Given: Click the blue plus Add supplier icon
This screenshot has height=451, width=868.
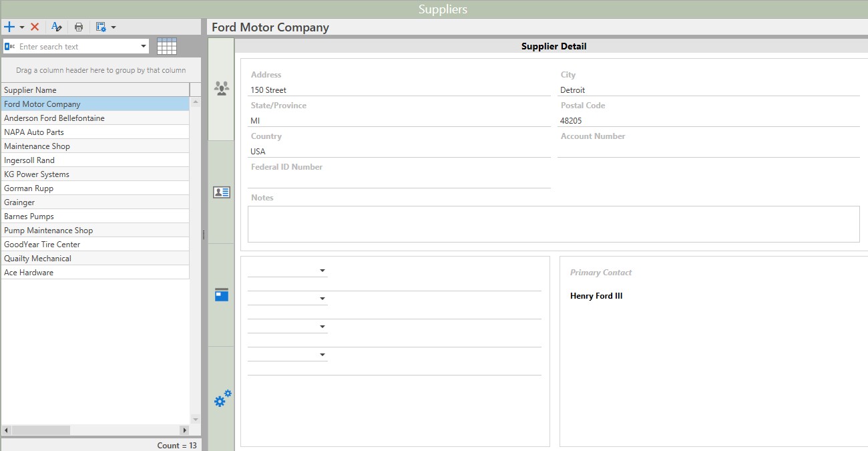Looking at the screenshot, I should pos(9,27).
